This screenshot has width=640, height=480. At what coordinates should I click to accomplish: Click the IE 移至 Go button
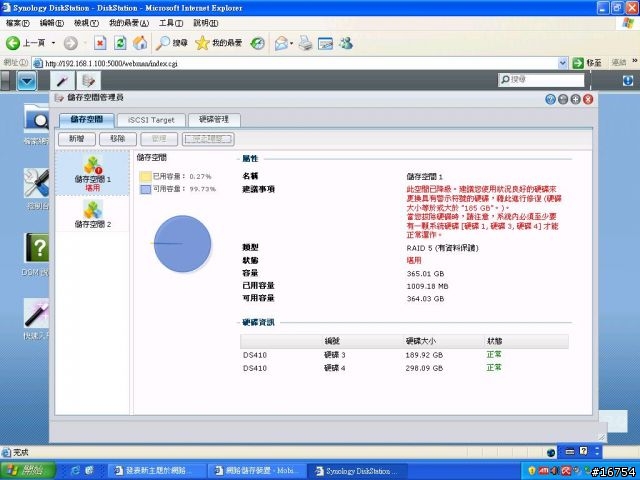pos(587,63)
